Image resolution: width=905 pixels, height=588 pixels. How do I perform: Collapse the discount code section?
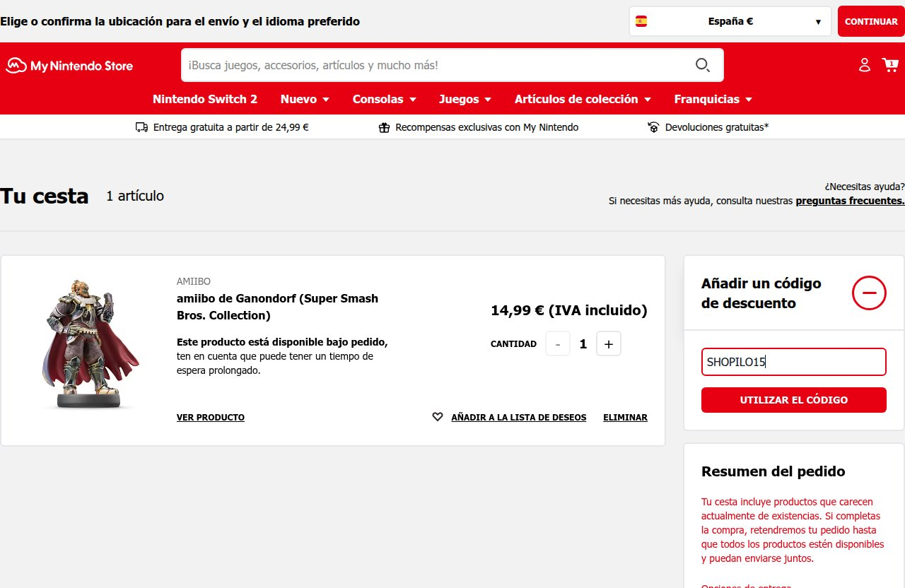tap(869, 293)
